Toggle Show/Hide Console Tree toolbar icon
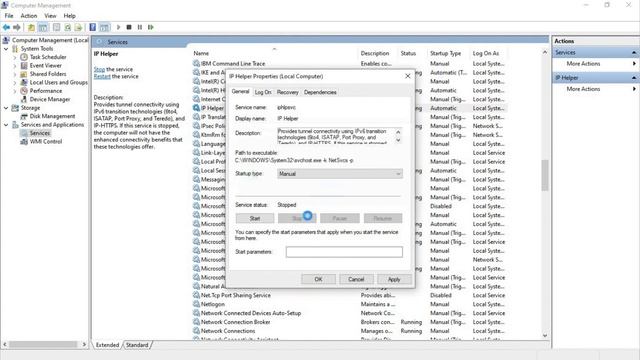This screenshot has height=360, width=640. coord(43,27)
